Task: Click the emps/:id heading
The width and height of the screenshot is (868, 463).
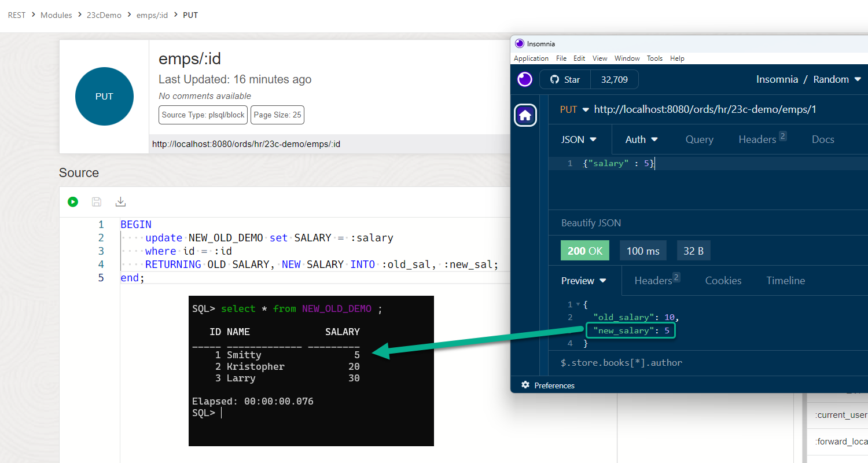Action: pos(190,59)
